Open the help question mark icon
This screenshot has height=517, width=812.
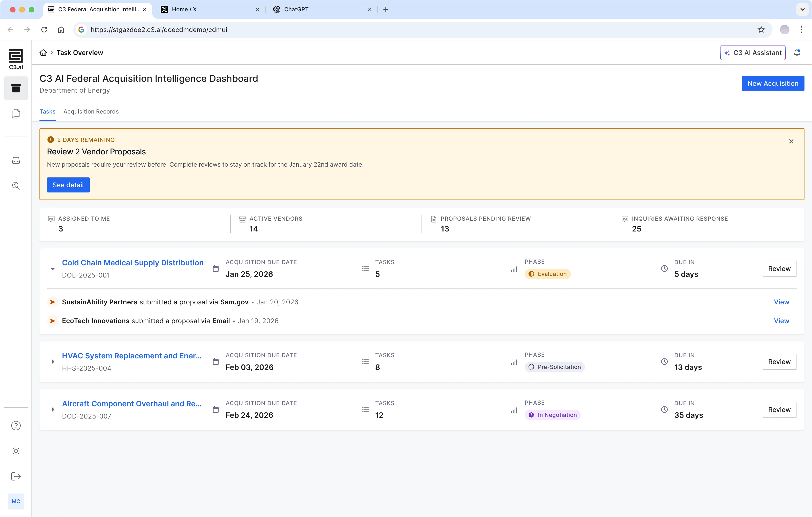pyautogui.click(x=16, y=426)
